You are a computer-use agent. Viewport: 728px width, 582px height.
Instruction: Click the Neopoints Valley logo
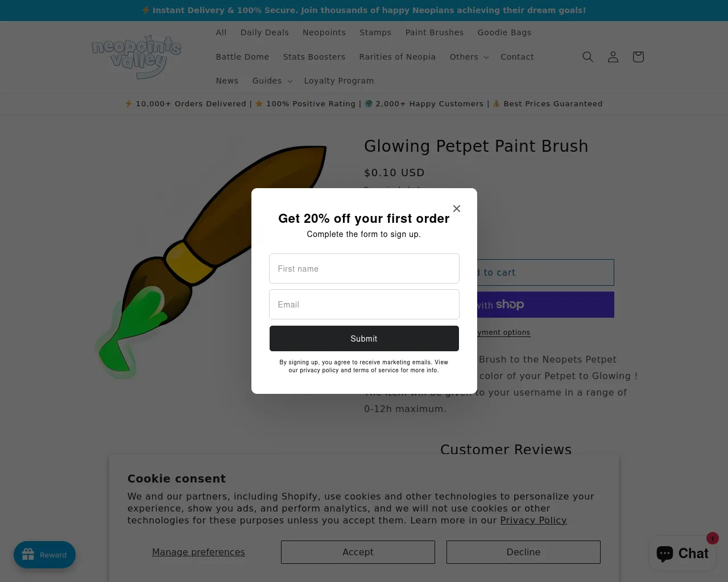[136, 57]
